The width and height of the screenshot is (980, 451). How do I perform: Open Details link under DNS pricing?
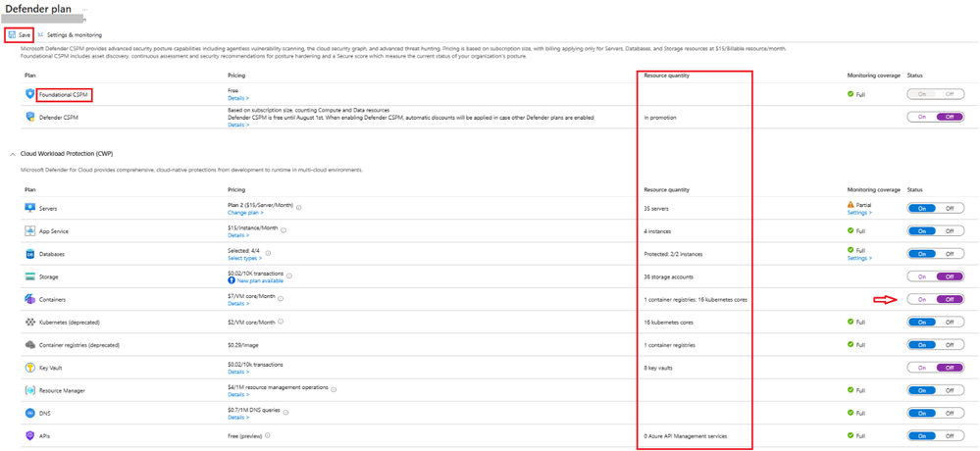pos(238,418)
